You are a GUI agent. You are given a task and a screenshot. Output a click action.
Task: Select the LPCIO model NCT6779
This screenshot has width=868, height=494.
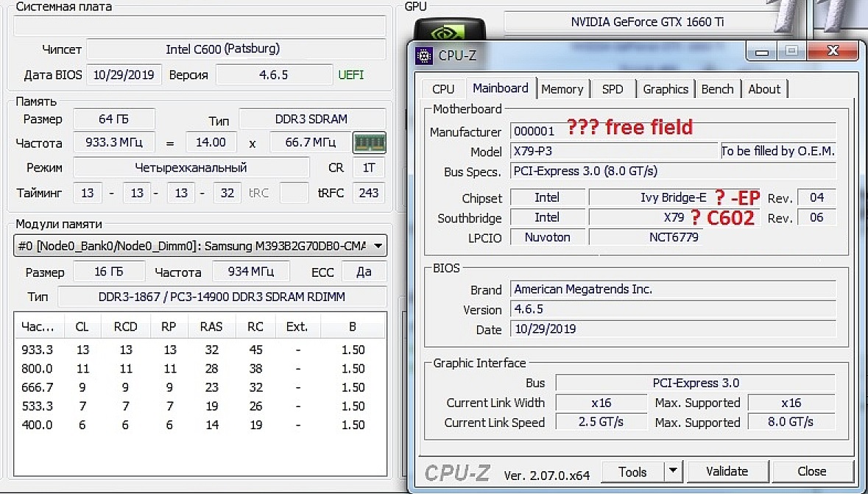tap(674, 238)
